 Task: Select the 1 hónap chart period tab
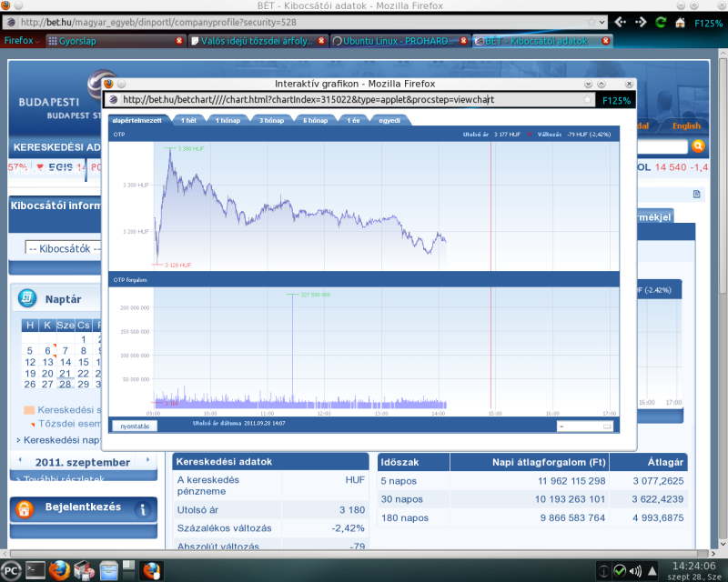click(x=227, y=120)
